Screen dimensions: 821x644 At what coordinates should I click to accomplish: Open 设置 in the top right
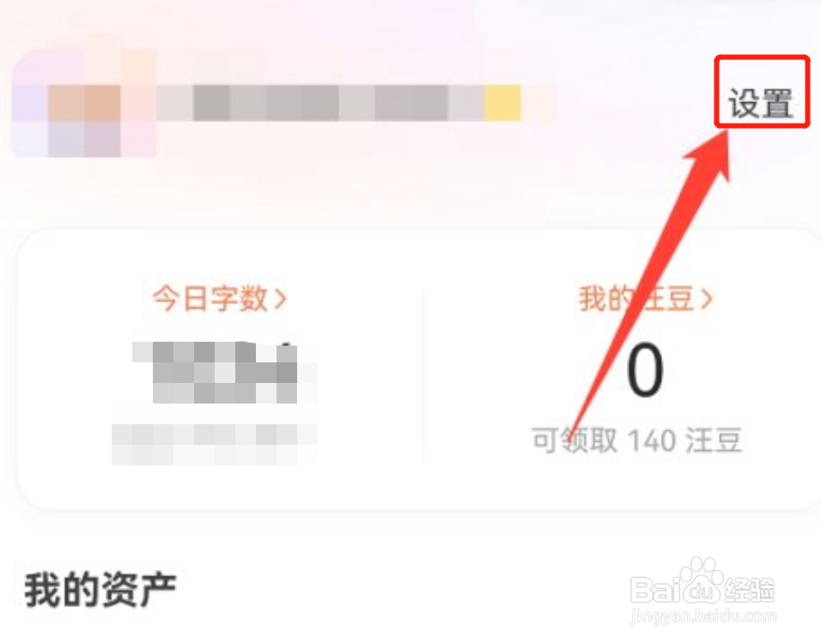pyautogui.click(x=760, y=103)
